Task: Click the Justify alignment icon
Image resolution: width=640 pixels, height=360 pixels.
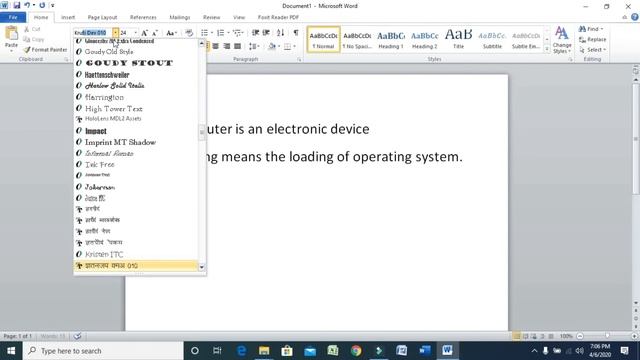Action: [x=237, y=46]
